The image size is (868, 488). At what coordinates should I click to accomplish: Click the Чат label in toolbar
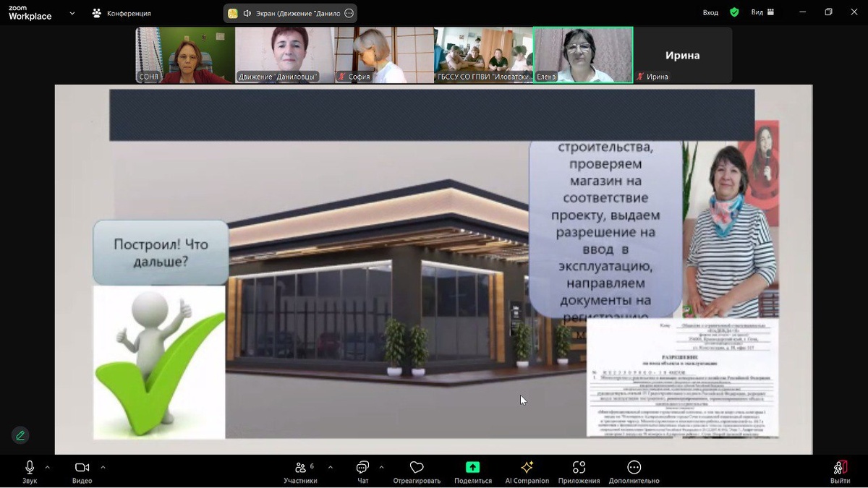362,481
